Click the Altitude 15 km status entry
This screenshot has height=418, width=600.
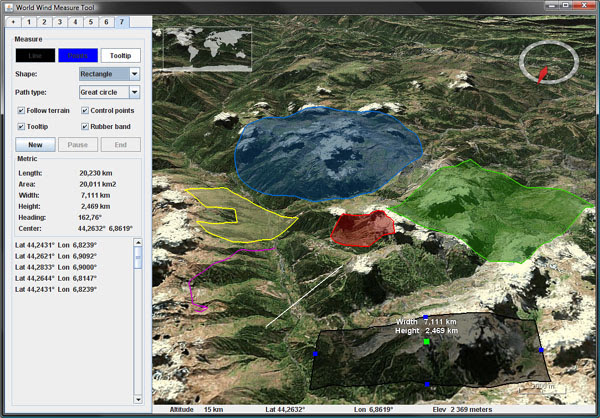(196, 410)
